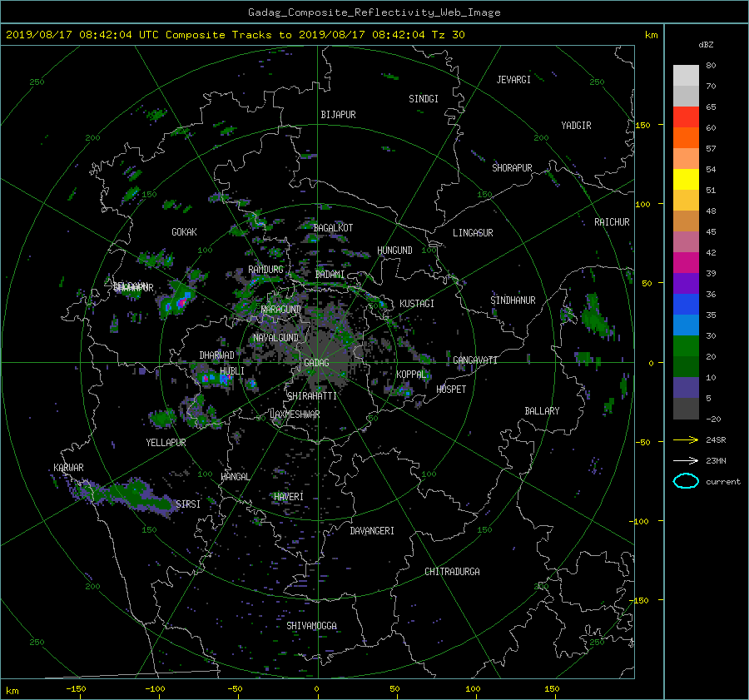Select the 57 dBZ orange color swatch
This screenshot has height=700, width=749.
(686, 137)
